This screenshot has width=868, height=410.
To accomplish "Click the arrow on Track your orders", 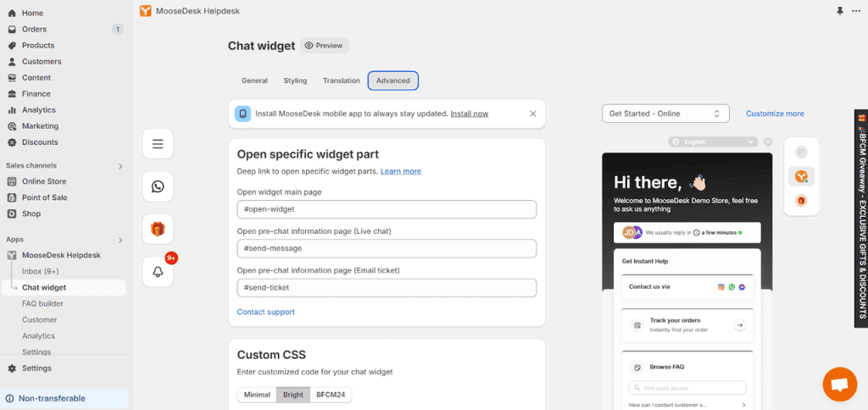I will pyautogui.click(x=739, y=324).
